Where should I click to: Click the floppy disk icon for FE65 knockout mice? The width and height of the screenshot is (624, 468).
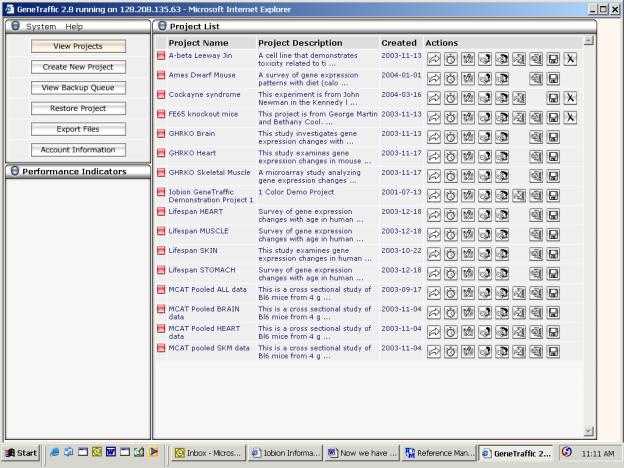coord(553,117)
